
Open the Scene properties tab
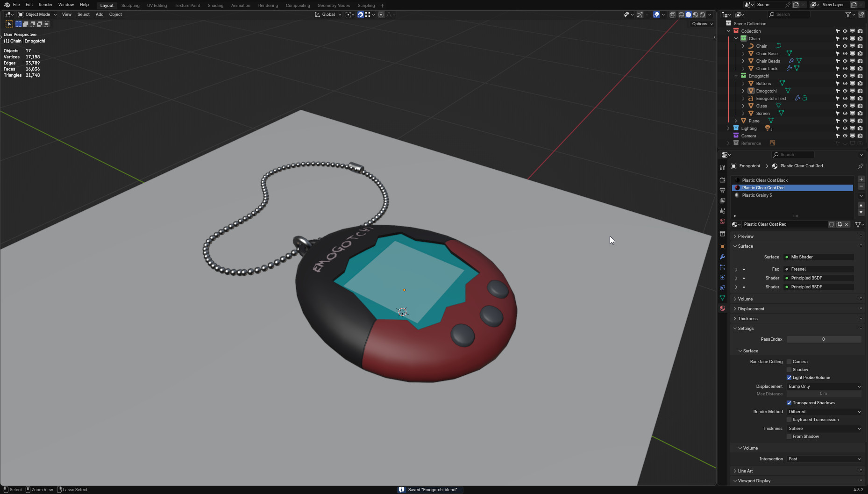pos(722,211)
